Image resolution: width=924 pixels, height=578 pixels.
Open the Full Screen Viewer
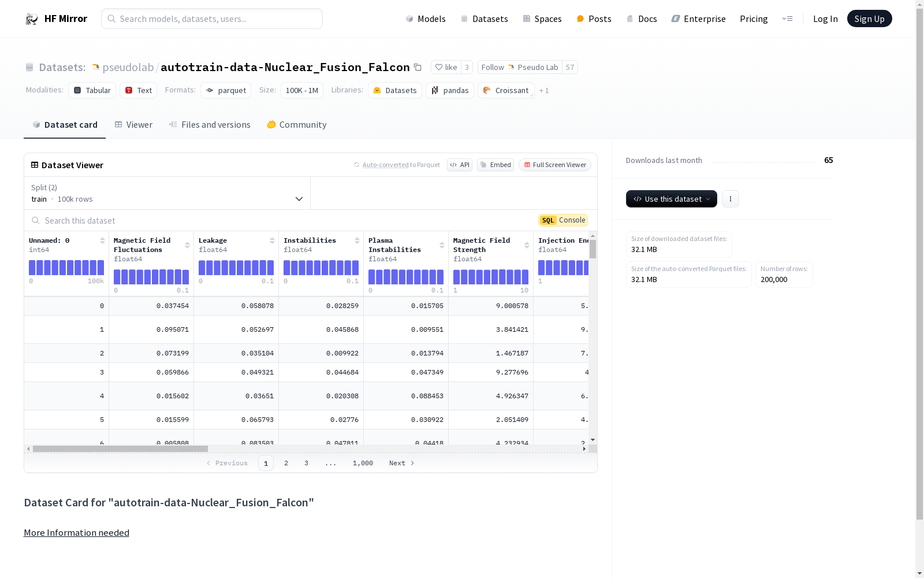click(555, 165)
